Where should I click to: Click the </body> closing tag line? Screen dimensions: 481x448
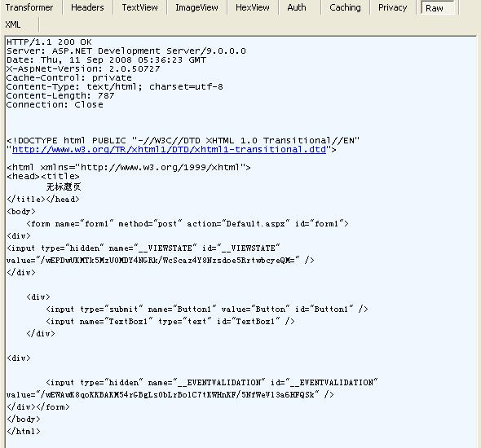[x=24, y=419]
